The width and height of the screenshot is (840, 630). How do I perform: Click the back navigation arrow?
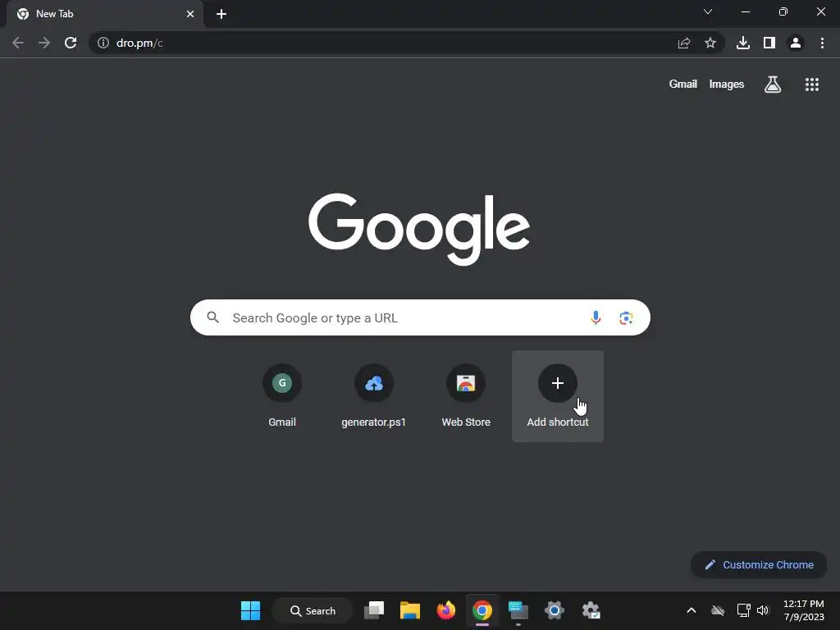tap(18, 43)
